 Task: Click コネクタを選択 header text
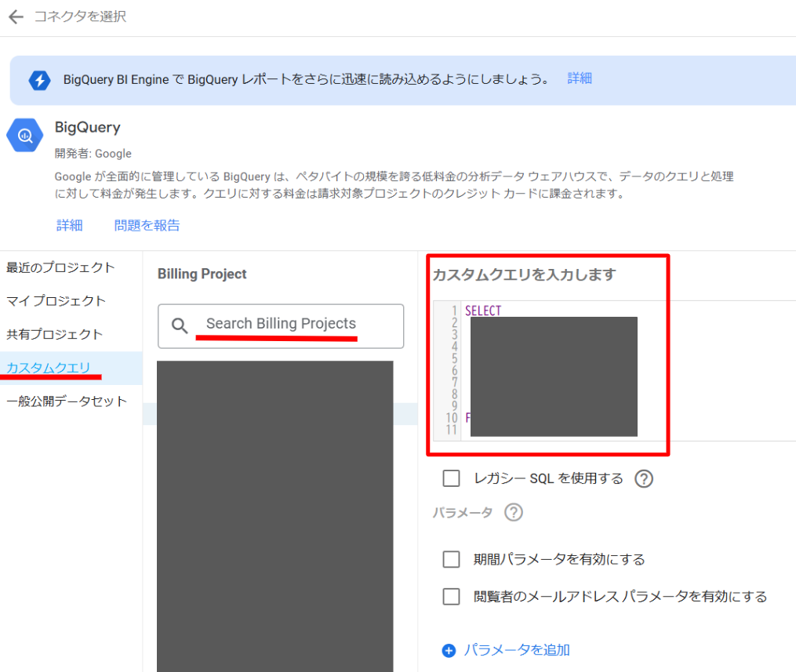point(80,16)
